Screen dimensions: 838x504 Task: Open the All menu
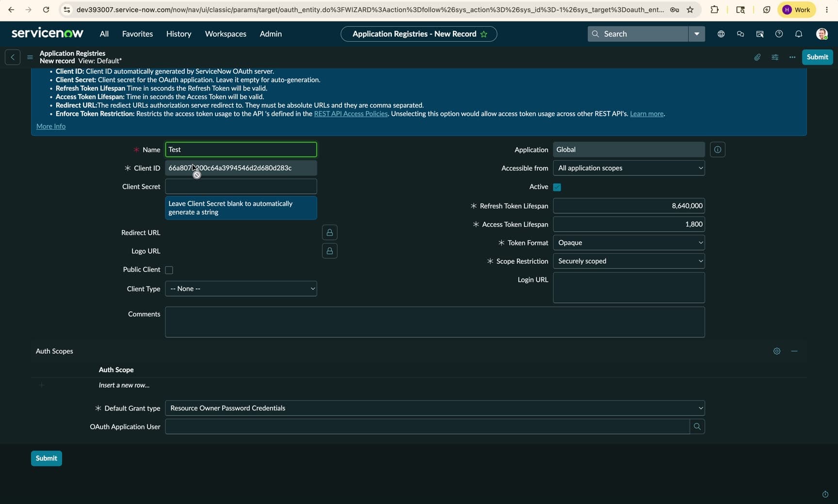[x=104, y=34]
